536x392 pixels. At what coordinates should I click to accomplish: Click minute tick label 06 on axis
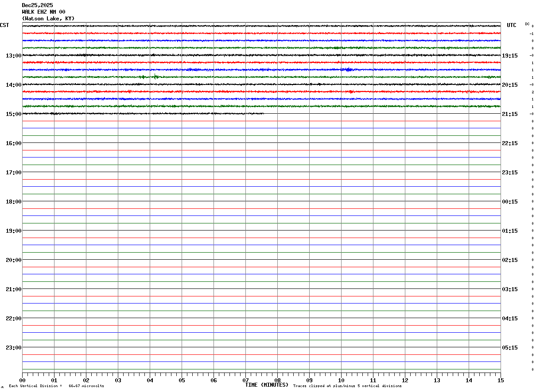click(x=214, y=380)
